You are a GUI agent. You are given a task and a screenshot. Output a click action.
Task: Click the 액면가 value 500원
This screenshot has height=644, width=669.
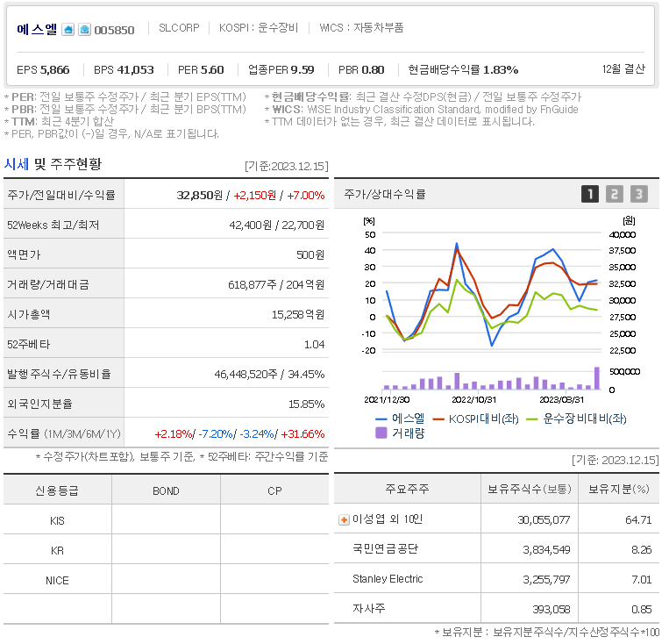click(310, 255)
